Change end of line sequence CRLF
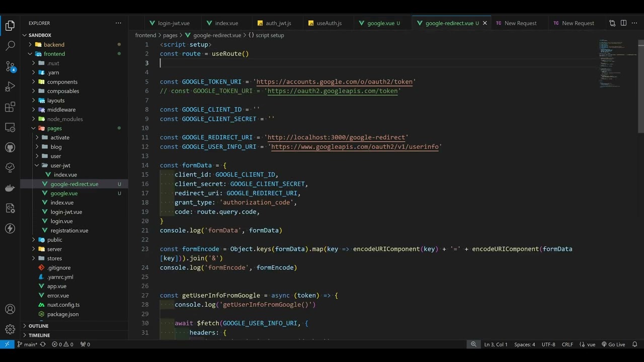 (x=567, y=344)
